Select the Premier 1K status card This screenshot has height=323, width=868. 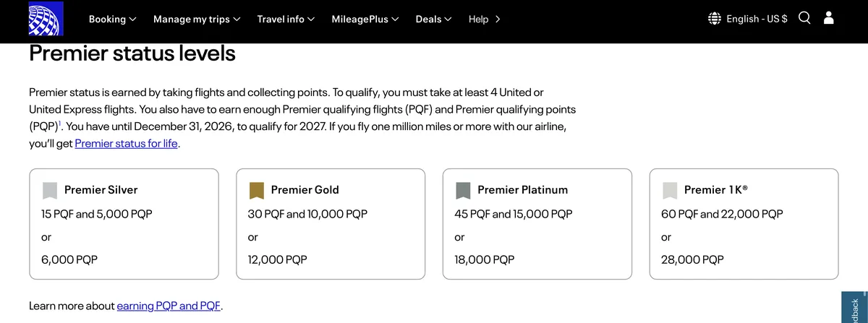click(744, 224)
